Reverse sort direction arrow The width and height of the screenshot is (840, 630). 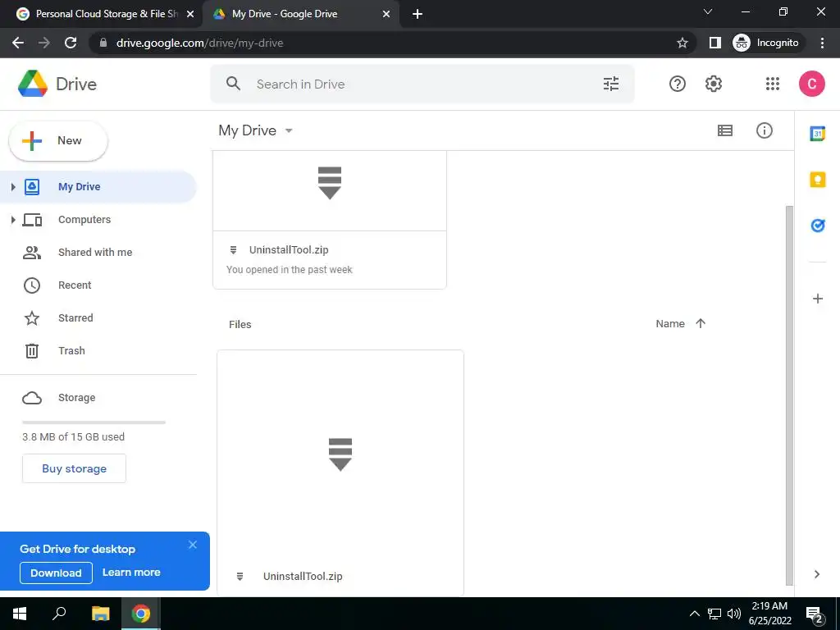tap(701, 323)
